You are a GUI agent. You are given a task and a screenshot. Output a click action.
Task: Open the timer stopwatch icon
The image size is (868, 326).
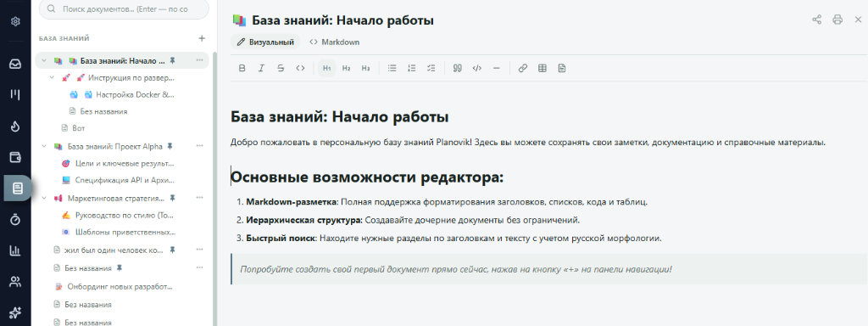[15, 220]
